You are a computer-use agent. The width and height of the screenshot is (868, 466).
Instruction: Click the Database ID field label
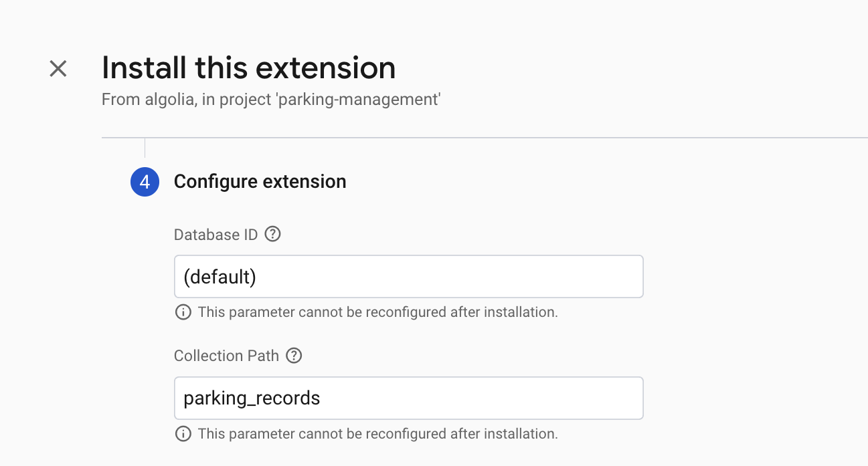(x=216, y=235)
